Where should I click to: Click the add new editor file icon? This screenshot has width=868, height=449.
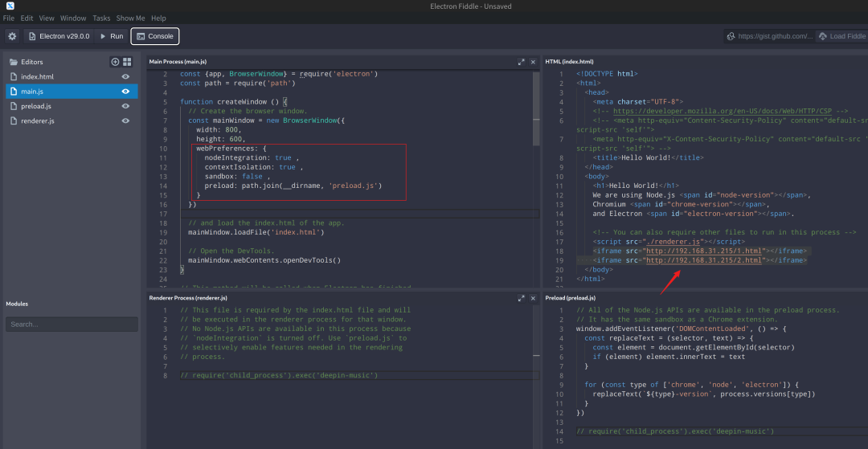pyautogui.click(x=115, y=62)
